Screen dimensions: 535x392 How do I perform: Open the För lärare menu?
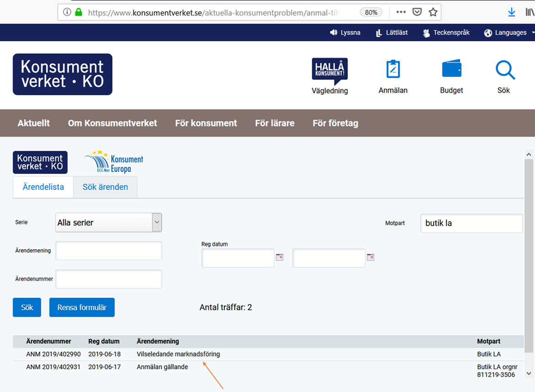point(275,123)
